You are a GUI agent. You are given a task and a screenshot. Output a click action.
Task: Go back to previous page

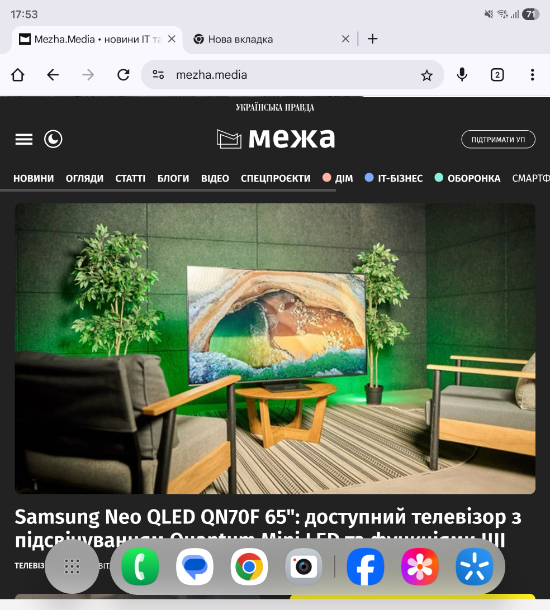tap(53, 75)
